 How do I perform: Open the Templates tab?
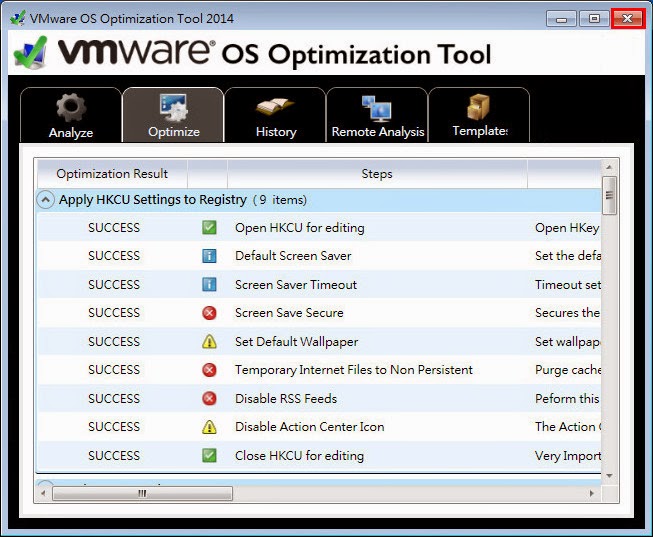coord(479,115)
